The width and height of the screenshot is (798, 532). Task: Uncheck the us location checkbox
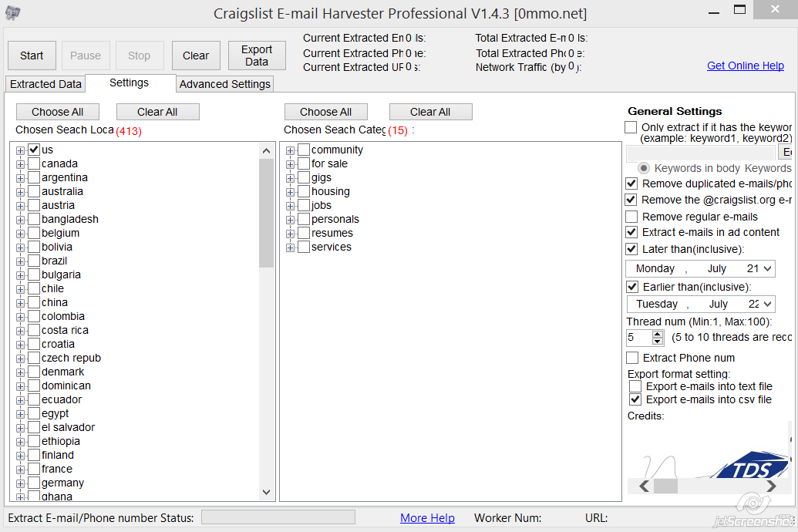34,150
